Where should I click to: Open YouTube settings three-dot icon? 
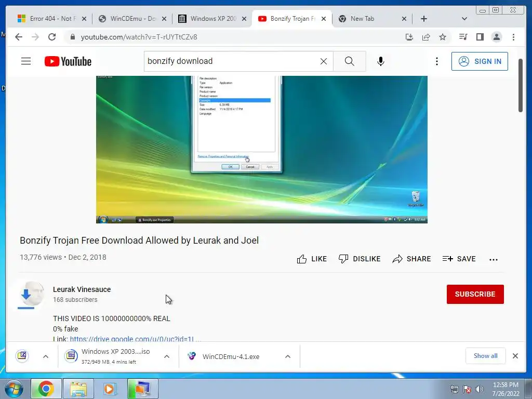coord(436,61)
